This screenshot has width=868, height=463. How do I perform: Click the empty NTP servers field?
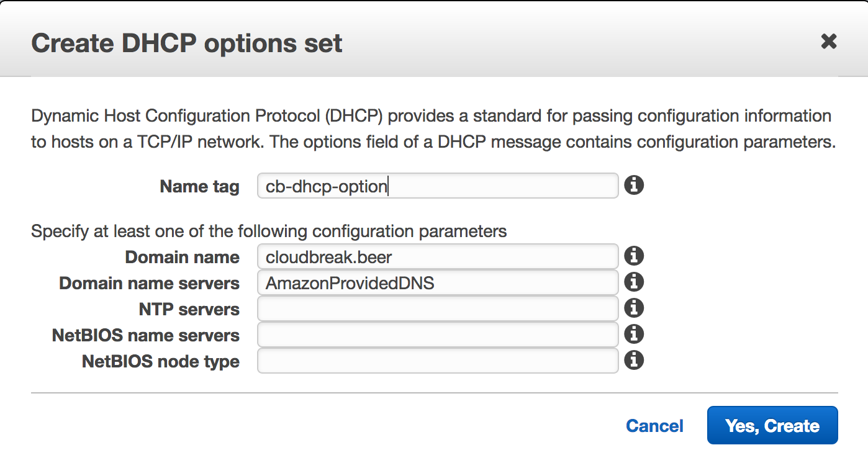pos(438,308)
